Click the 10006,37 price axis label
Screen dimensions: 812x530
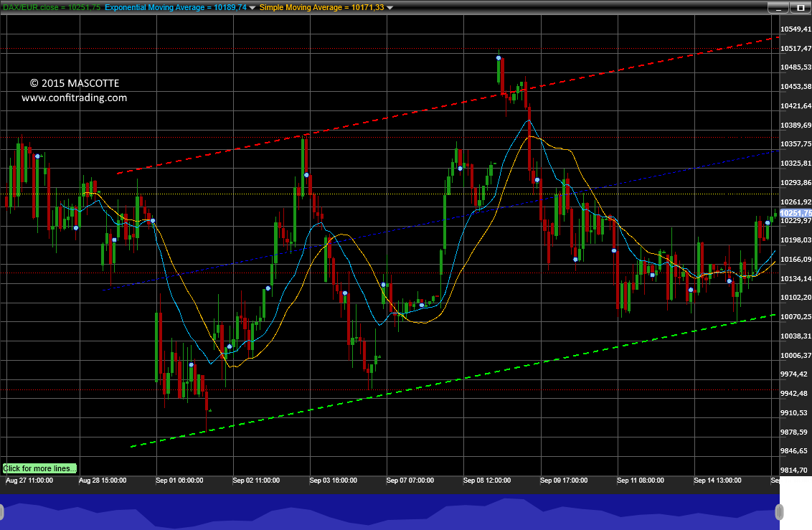796,356
